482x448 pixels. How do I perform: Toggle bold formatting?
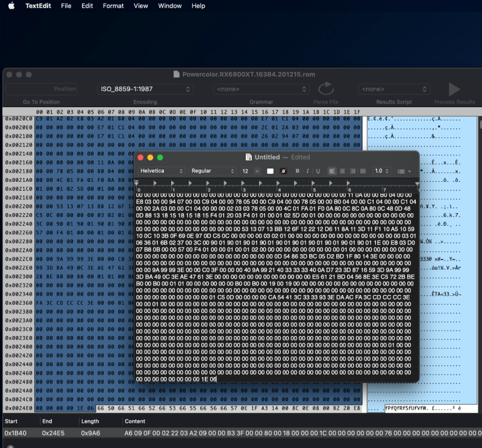click(x=297, y=171)
